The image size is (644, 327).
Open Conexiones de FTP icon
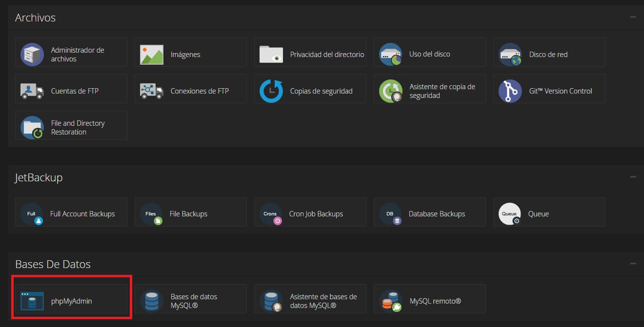tap(152, 91)
